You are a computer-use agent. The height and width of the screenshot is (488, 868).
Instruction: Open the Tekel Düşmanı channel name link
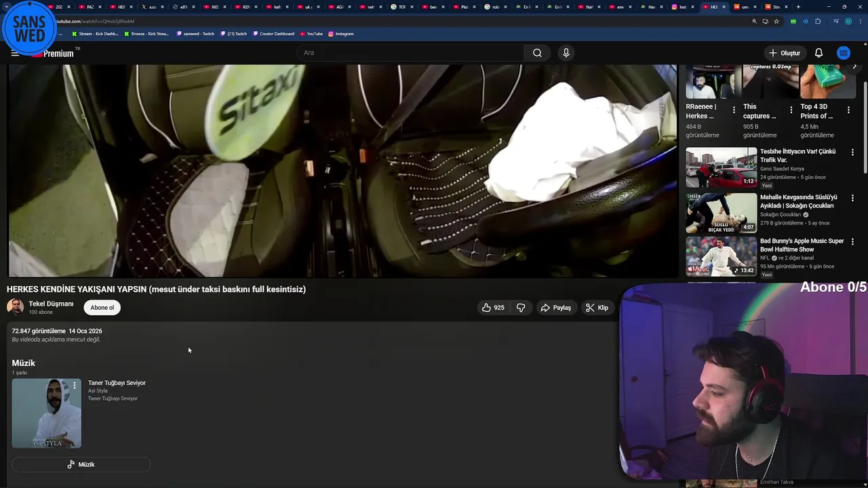click(x=51, y=304)
